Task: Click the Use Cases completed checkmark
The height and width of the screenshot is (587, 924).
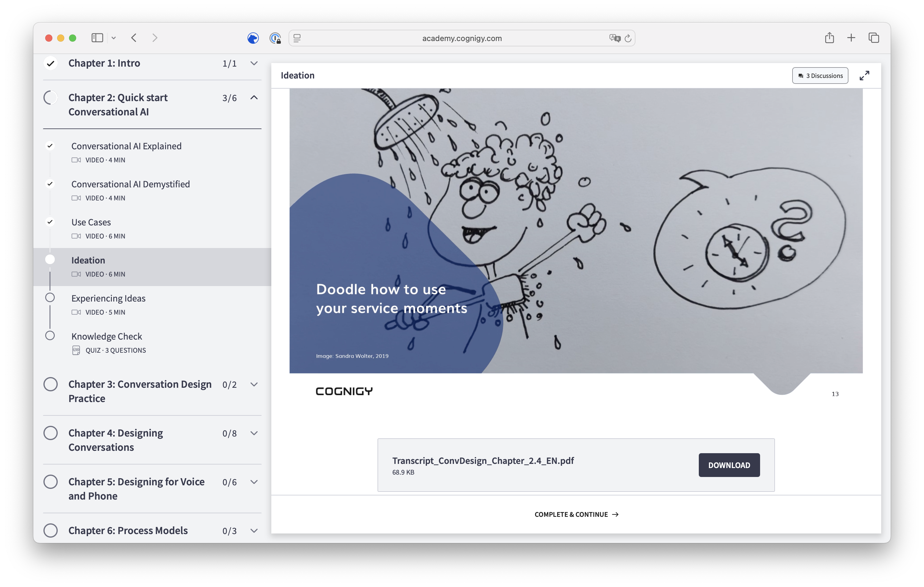Action: [x=50, y=222]
